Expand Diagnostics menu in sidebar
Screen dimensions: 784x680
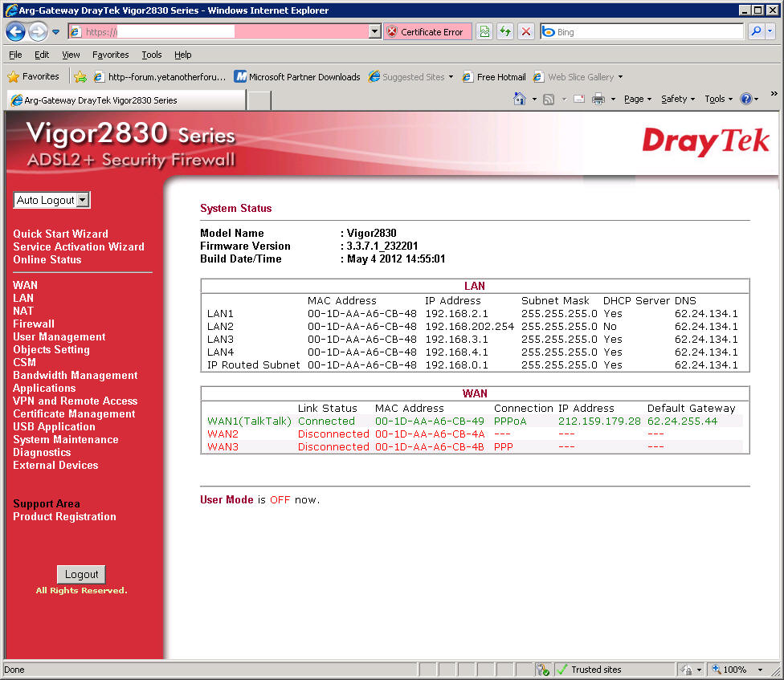42,452
